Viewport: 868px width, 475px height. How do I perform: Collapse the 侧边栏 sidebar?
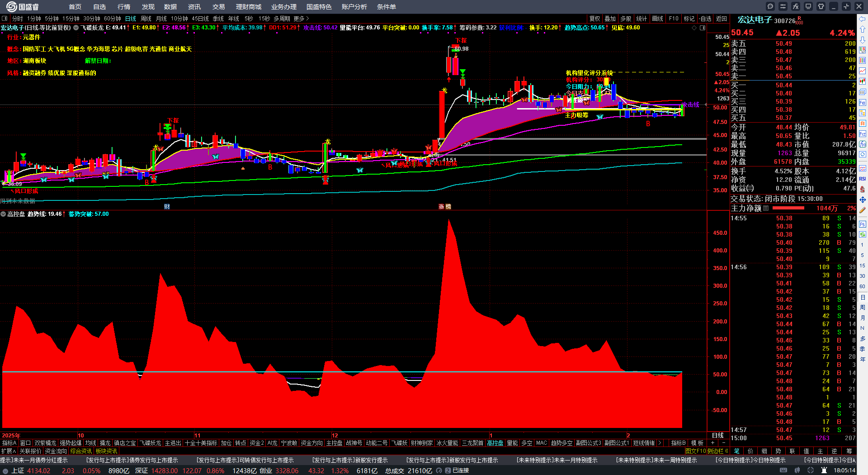[x=719, y=451]
